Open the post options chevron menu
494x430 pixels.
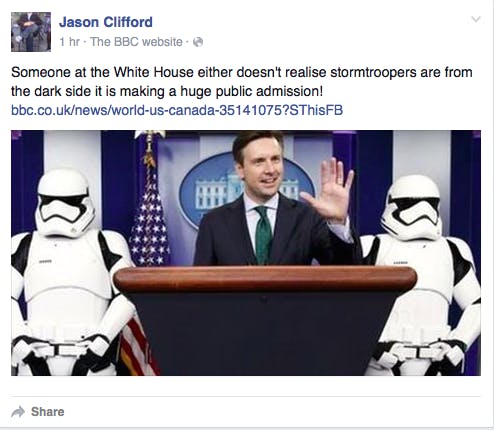(476, 19)
